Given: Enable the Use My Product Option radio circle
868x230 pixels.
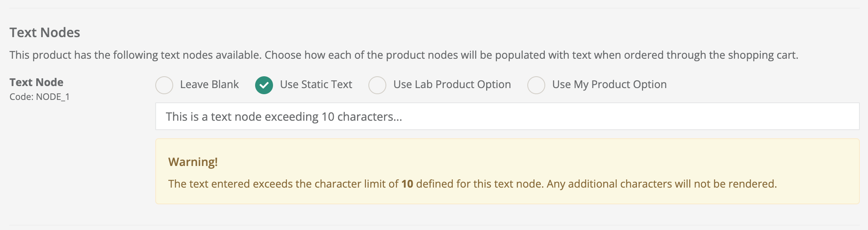Looking at the screenshot, I should pos(536,85).
